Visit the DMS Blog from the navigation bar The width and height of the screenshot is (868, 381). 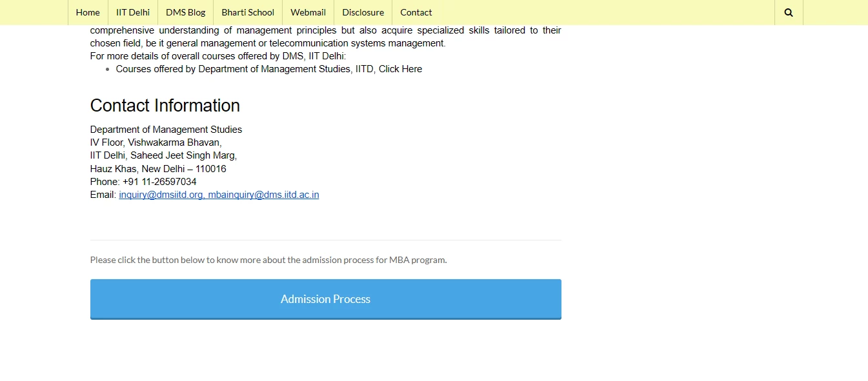185,12
